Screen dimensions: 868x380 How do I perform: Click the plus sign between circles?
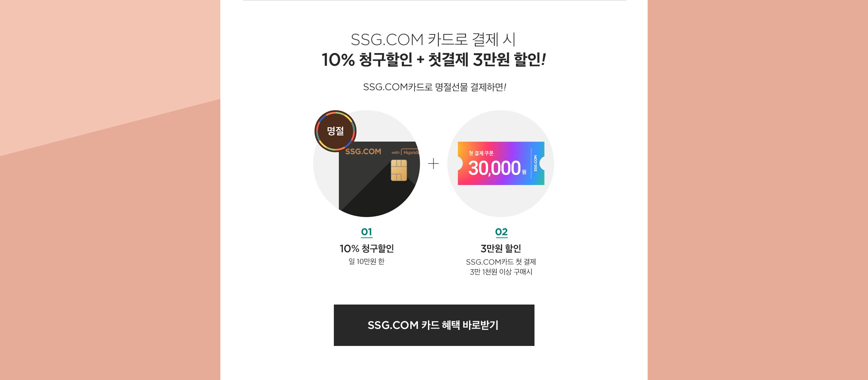(x=433, y=164)
